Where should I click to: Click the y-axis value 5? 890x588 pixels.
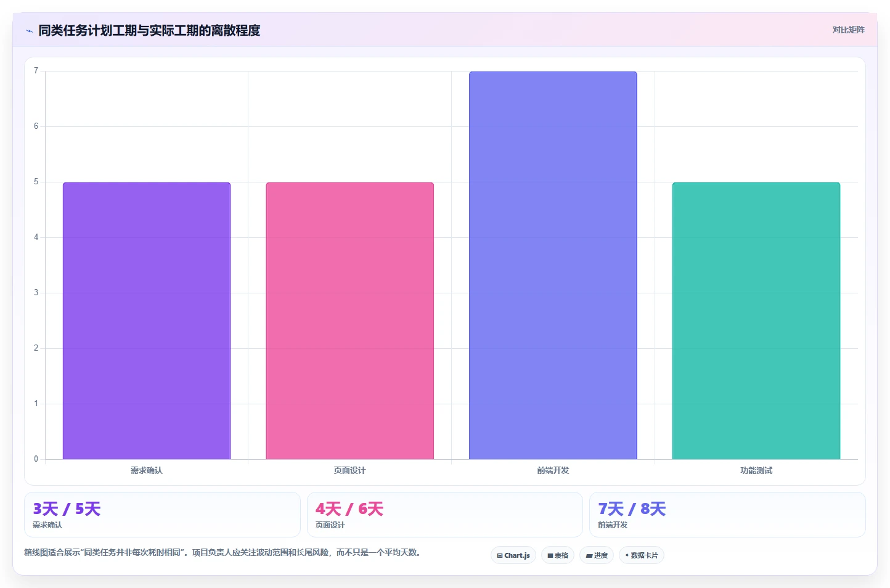click(x=36, y=182)
